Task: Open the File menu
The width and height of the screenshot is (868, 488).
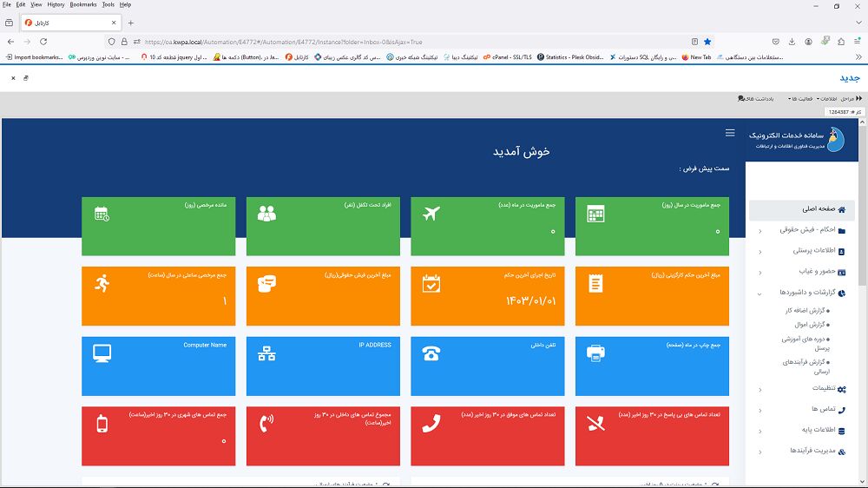Action: click(7, 4)
